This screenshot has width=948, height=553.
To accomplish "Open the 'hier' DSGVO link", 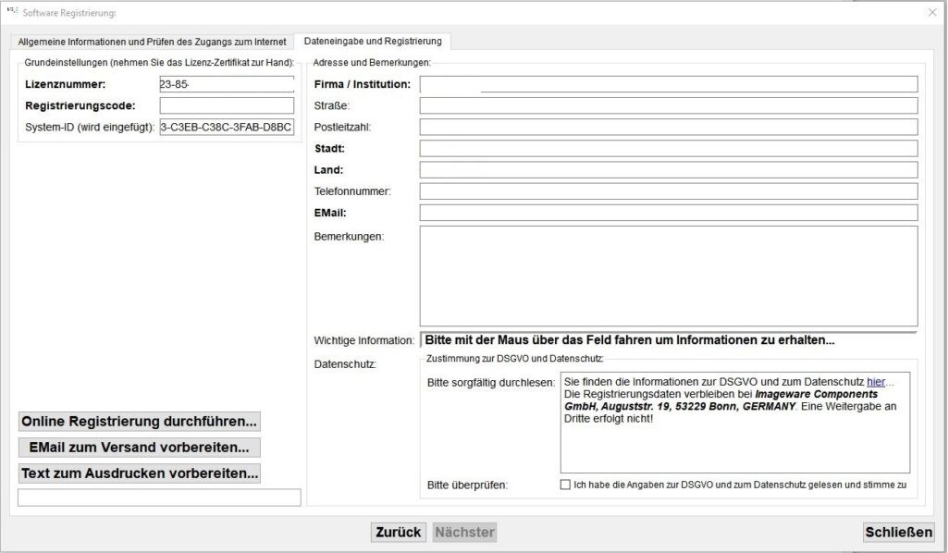I will click(875, 382).
